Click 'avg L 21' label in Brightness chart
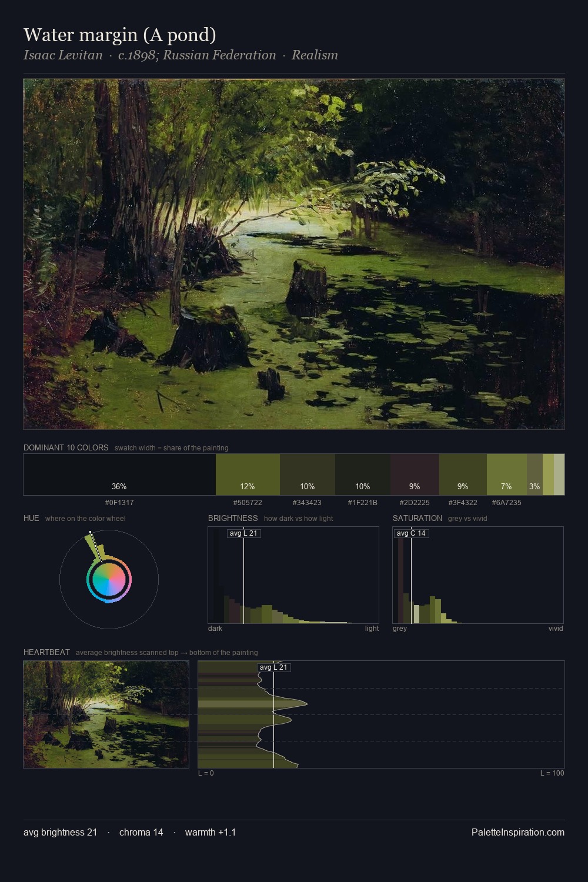588x882 pixels. tap(243, 533)
